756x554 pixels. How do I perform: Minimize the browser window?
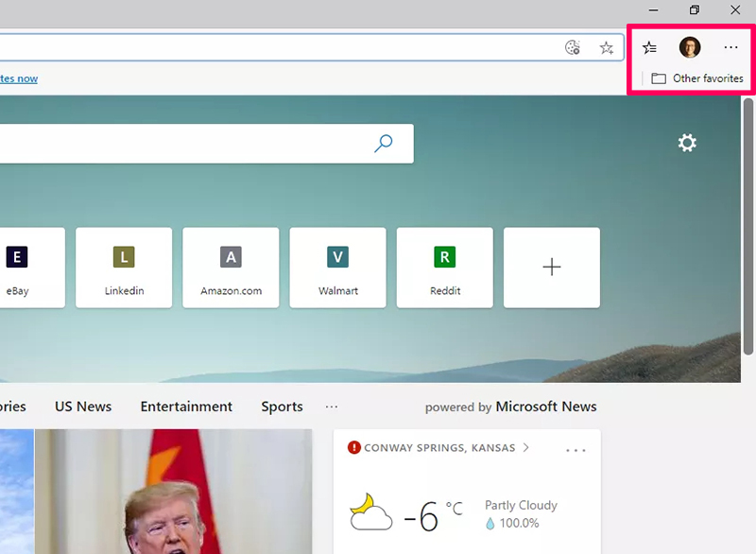653,9
